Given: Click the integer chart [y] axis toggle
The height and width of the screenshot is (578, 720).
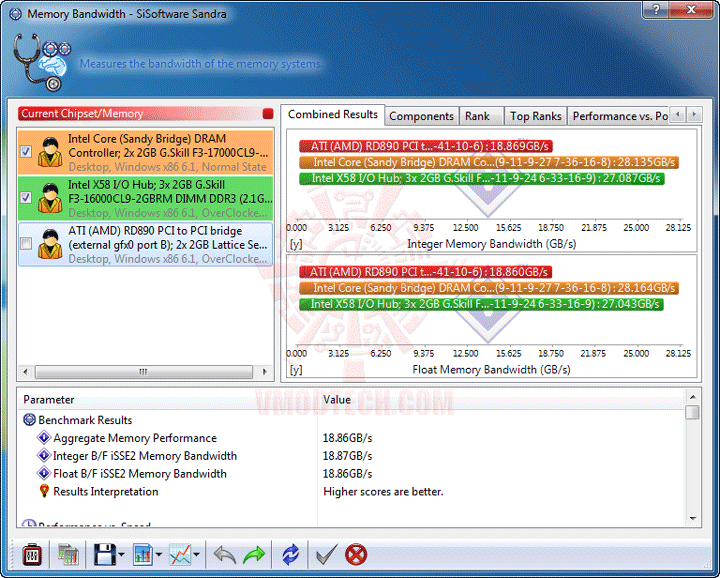Looking at the screenshot, I should [x=296, y=244].
